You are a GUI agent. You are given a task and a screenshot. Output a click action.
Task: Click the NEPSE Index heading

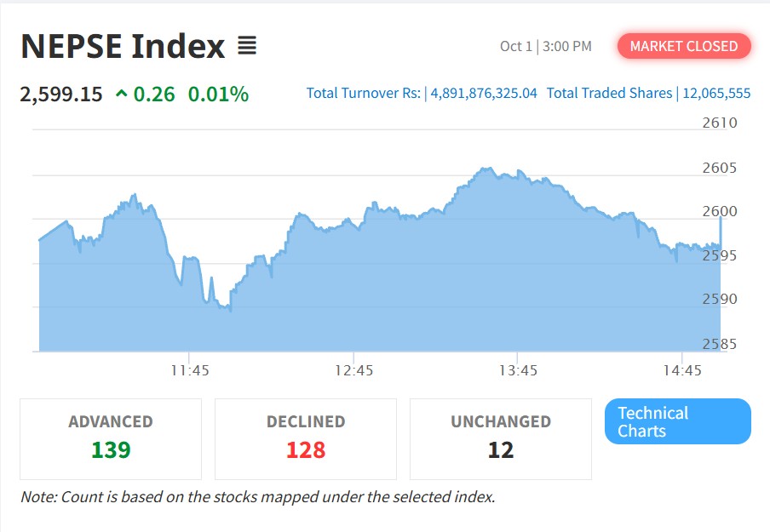[123, 46]
